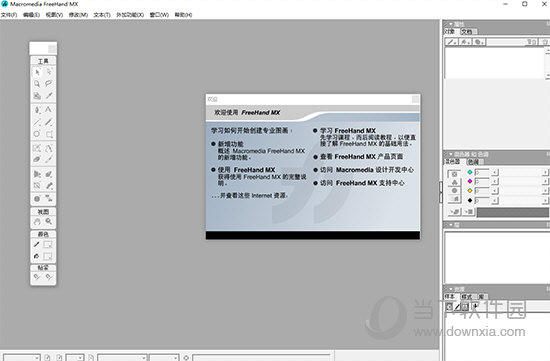Select the Lasso tool
The image size is (550, 361).
pos(48,83)
